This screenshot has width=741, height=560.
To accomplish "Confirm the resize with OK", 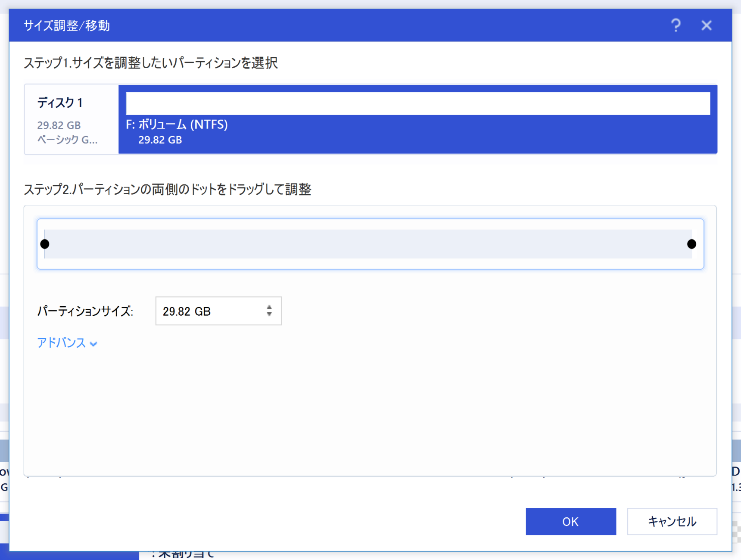I will click(x=570, y=521).
